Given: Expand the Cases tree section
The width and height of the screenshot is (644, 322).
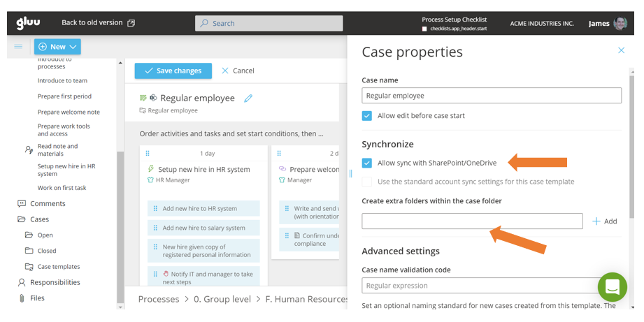Looking at the screenshot, I should [x=39, y=219].
